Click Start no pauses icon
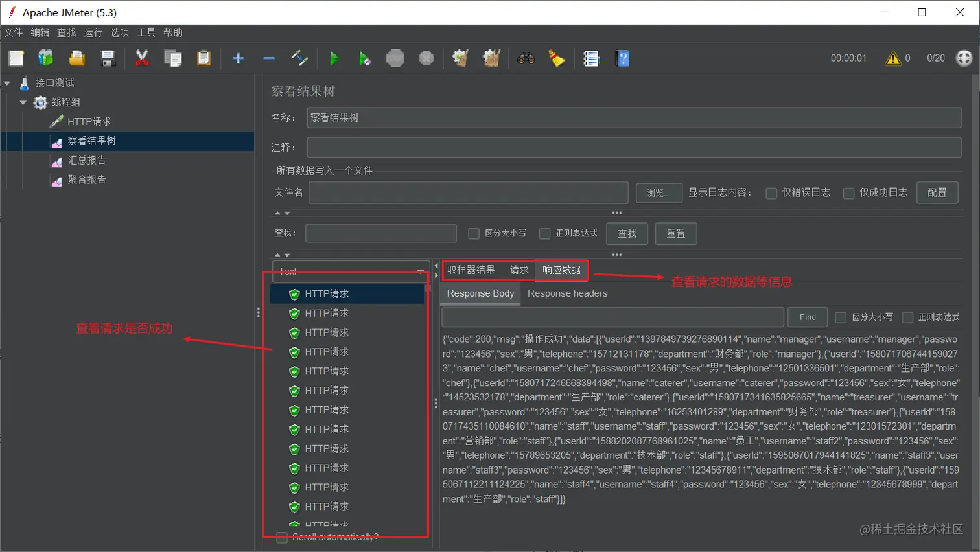Screen dimensions: 980x552 coord(365,58)
